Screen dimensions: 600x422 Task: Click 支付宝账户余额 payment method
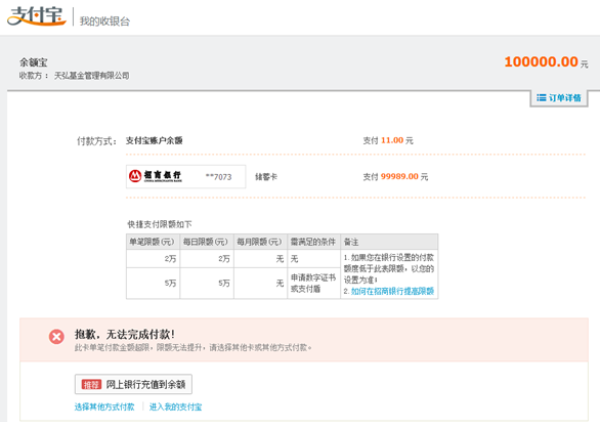click(154, 141)
